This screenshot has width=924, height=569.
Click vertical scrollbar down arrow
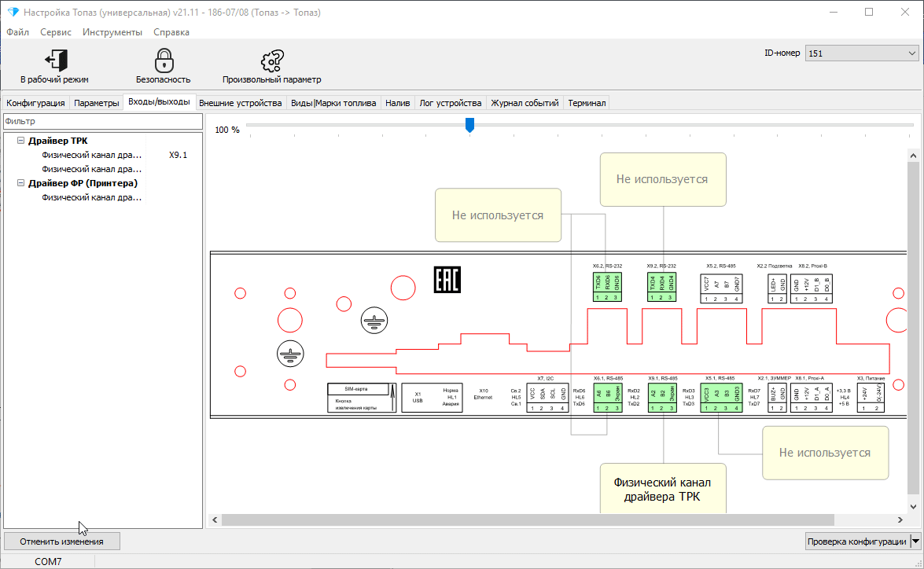pyautogui.click(x=913, y=507)
